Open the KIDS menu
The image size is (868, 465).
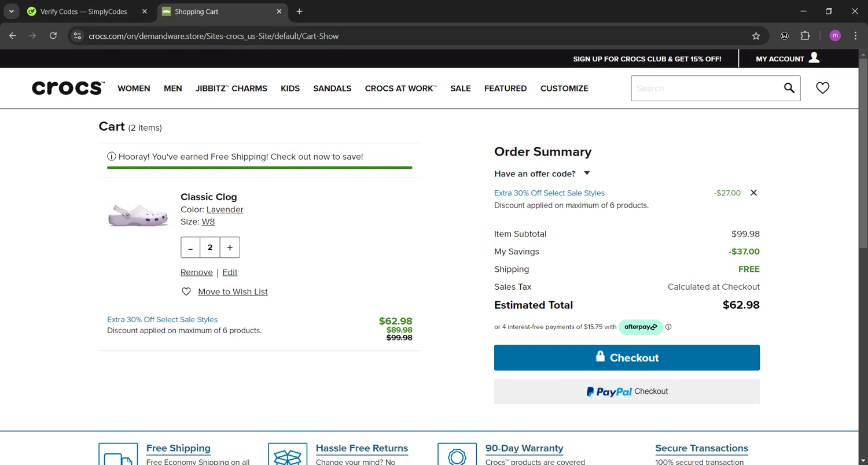290,88
